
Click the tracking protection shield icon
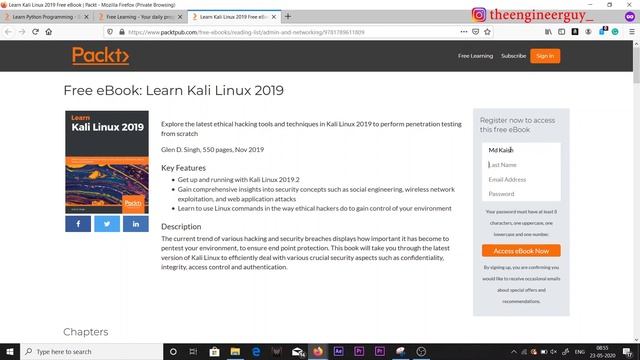coord(110,32)
